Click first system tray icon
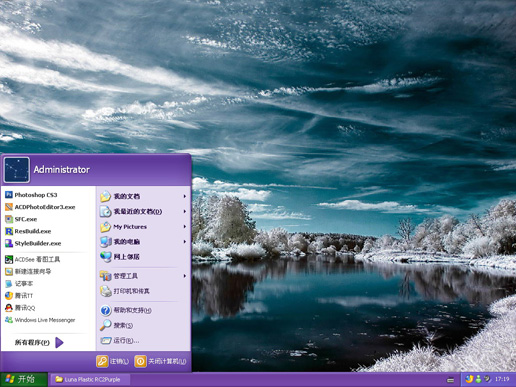The image size is (516, 387). (x=469, y=379)
